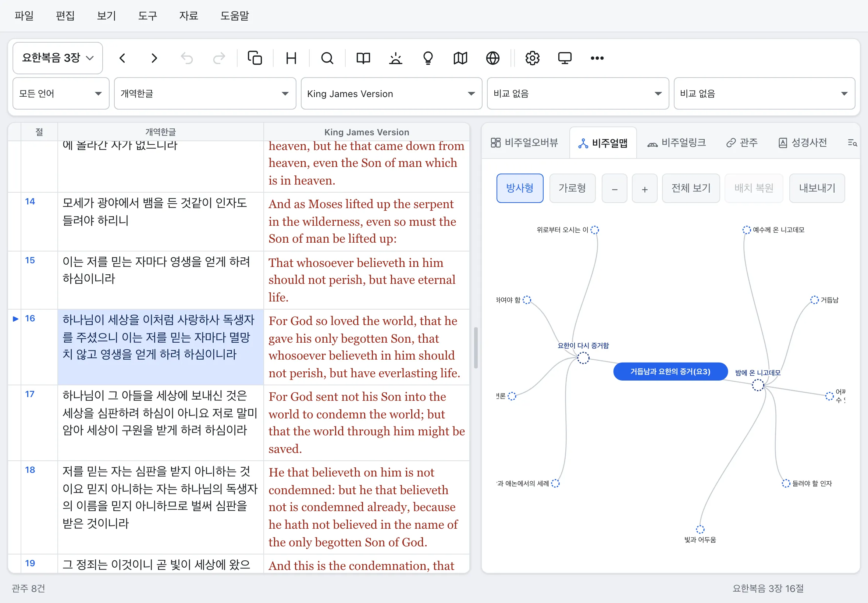The image size is (868, 603).
Task: Click the lightbulb icon
Action: 428,58
